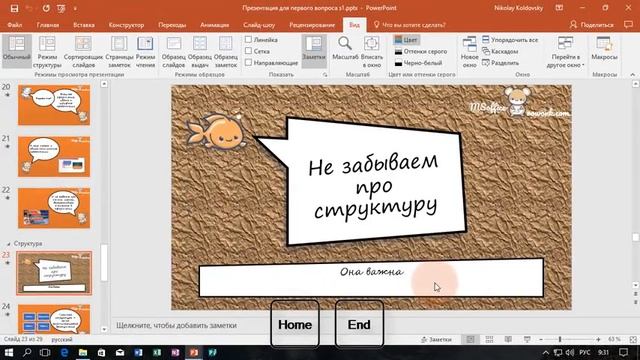Click 63% zoom level value

coord(614,339)
